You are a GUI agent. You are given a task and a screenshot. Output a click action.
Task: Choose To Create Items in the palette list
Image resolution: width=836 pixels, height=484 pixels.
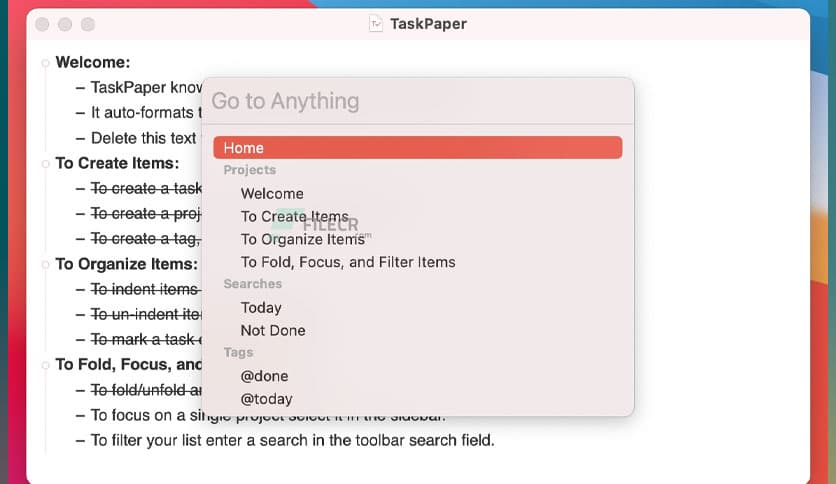[294, 217]
